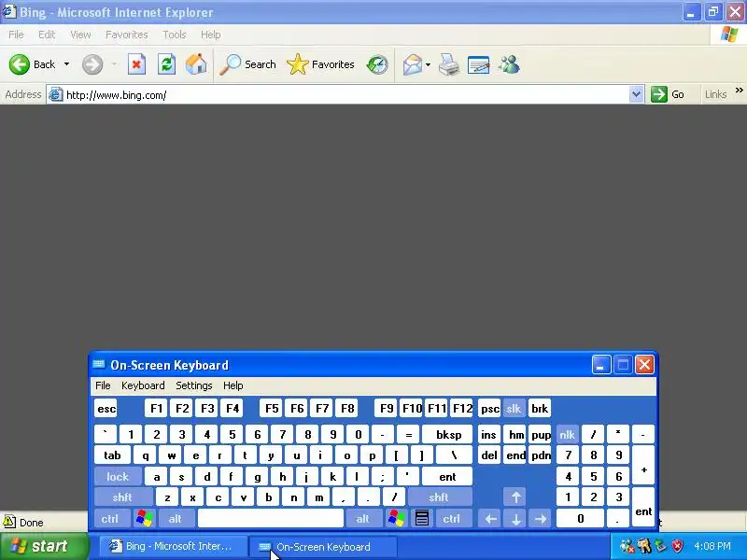Image resolution: width=747 pixels, height=560 pixels.
Task: Click the pup page up key
Action: pyautogui.click(x=541, y=434)
